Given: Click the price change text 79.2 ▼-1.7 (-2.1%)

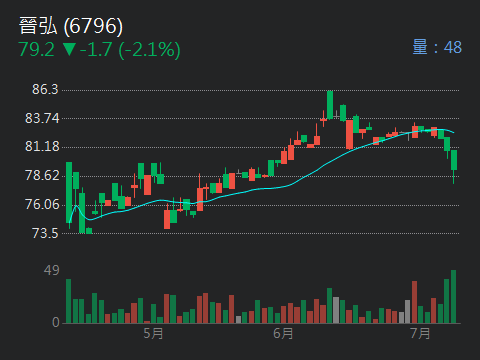Looking at the screenshot, I should pyautogui.click(x=99, y=50).
